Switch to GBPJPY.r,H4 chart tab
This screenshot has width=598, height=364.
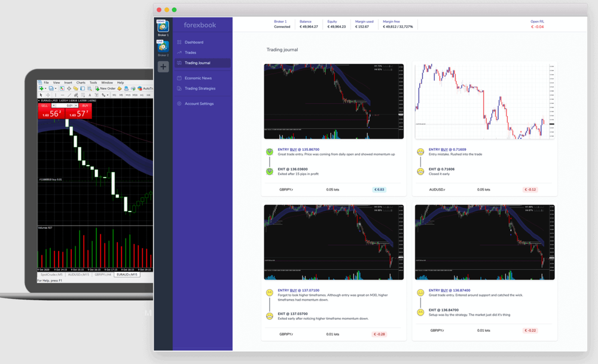(103, 274)
